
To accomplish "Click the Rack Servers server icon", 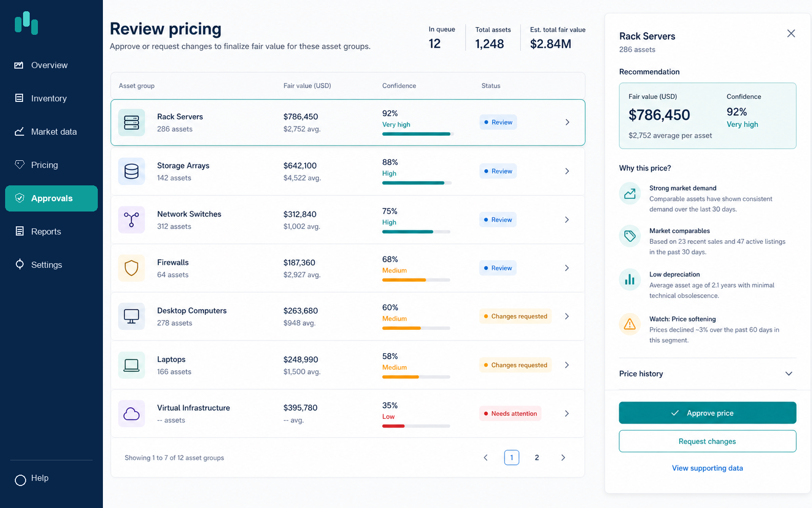I will (132, 122).
